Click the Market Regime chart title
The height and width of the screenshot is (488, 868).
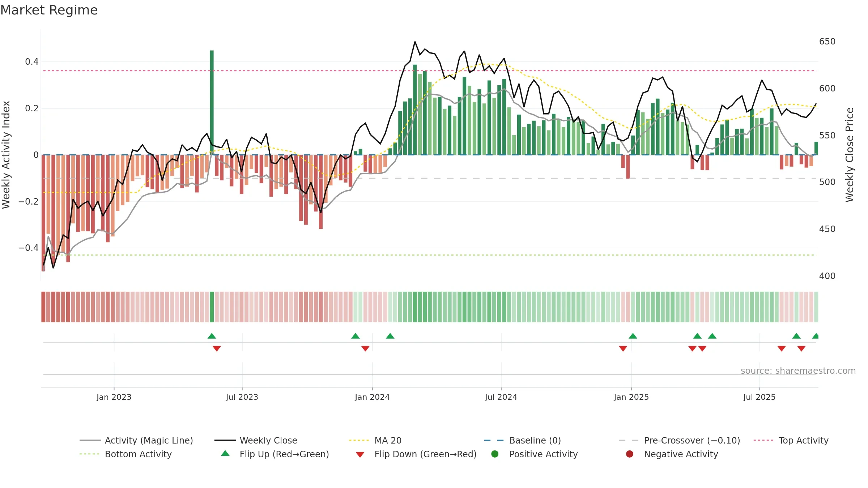coord(49,10)
